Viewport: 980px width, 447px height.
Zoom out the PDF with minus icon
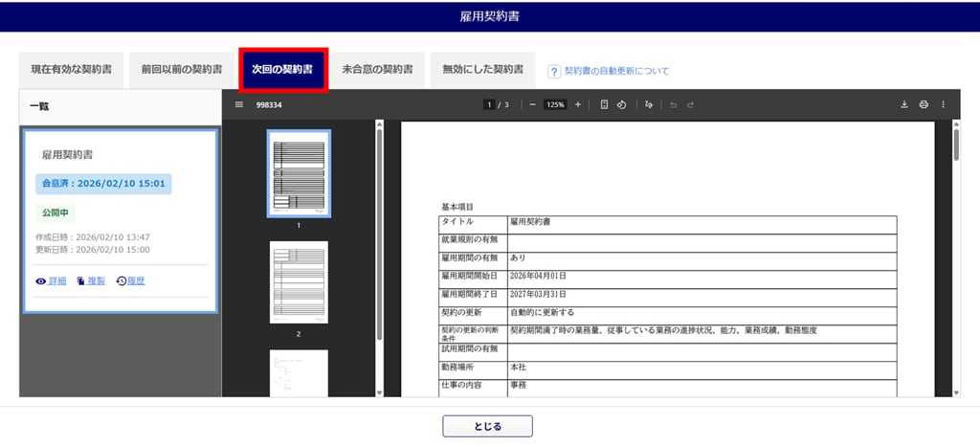pos(532,104)
